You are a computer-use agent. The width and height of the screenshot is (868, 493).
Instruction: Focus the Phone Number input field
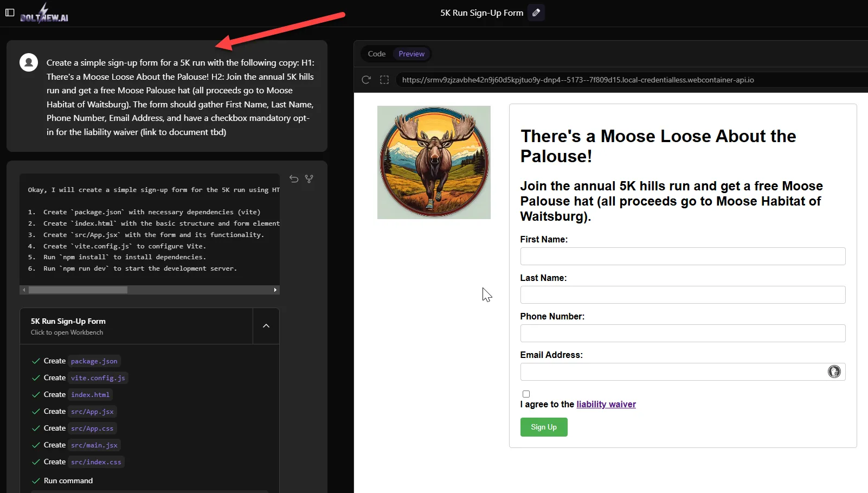(683, 334)
